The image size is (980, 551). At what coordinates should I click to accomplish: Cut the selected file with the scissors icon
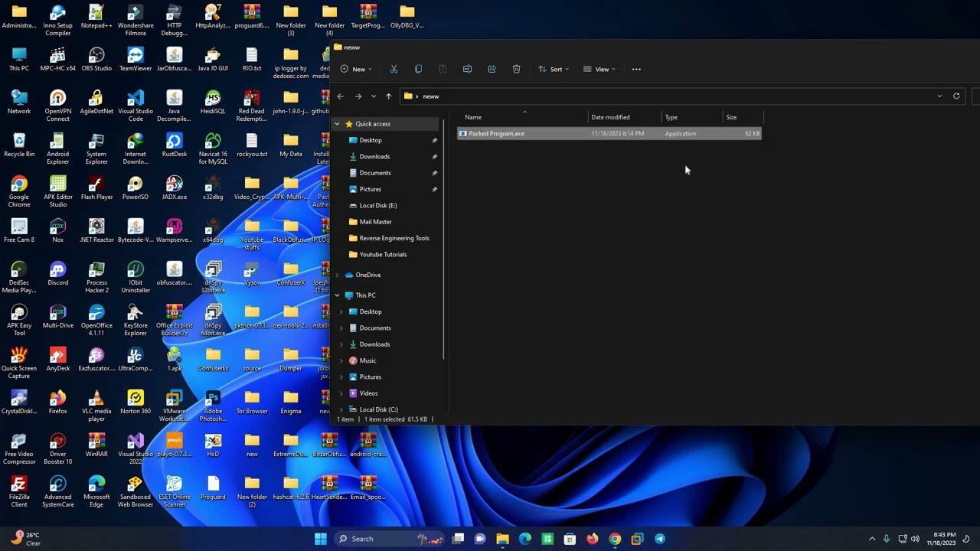(394, 69)
